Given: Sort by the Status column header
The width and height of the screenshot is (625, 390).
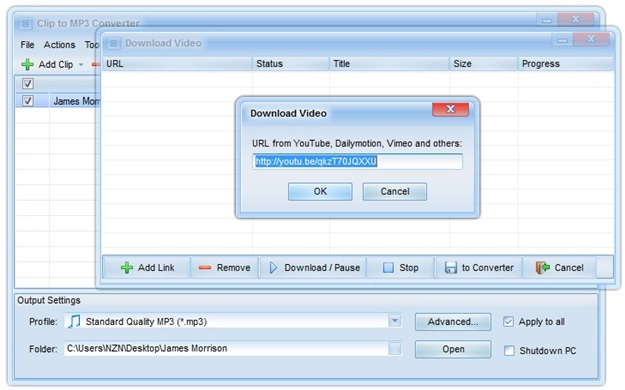Looking at the screenshot, I should pos(291,64).
